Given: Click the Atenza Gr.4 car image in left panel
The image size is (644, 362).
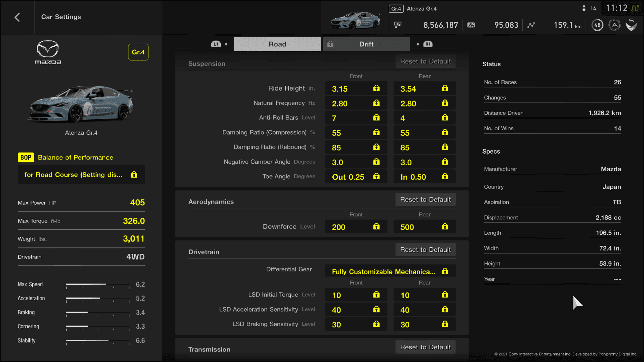Looking at the screenshot, I should 80,104.
